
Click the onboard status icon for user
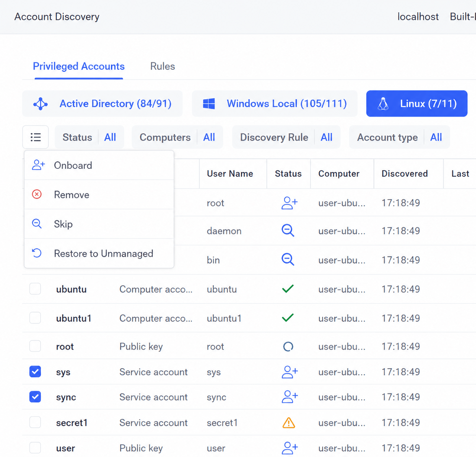(x=289, y=448)
